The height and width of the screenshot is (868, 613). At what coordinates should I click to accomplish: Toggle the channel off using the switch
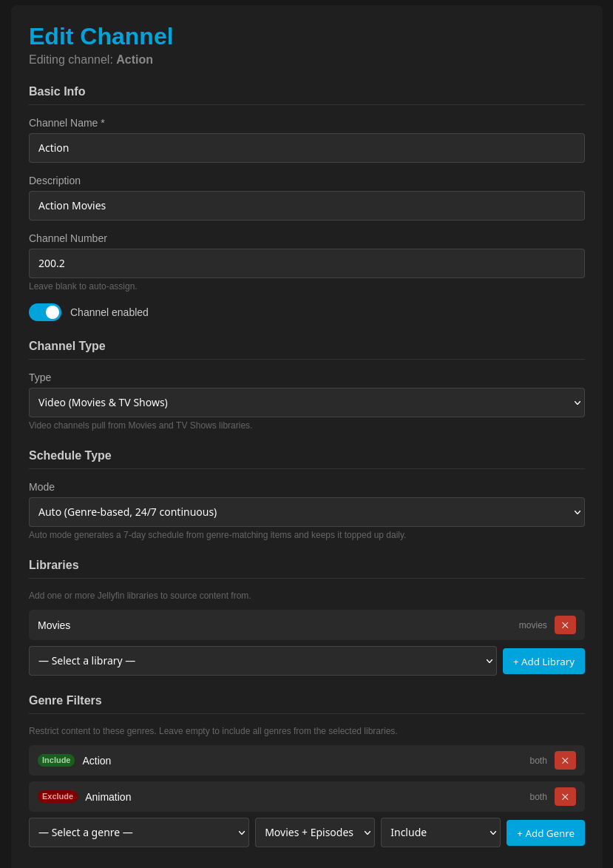pos(45,312)
